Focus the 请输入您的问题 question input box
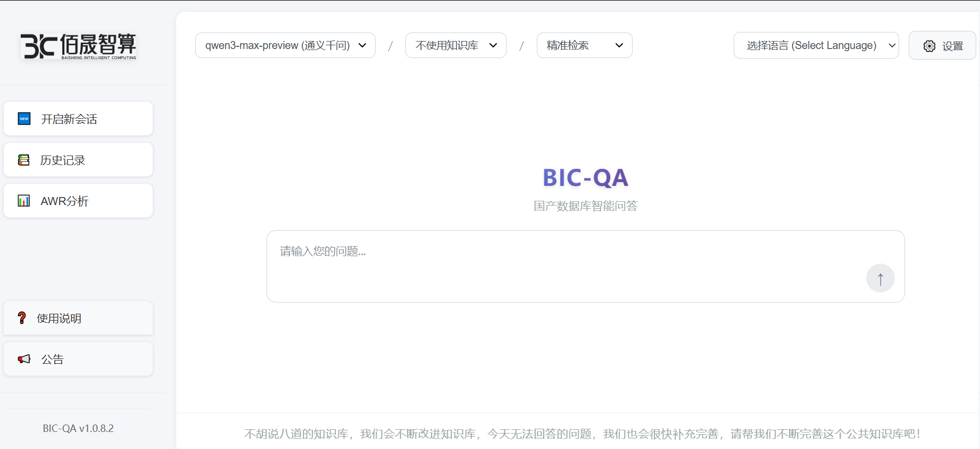 pyautogui.click(x=586, y=266)
